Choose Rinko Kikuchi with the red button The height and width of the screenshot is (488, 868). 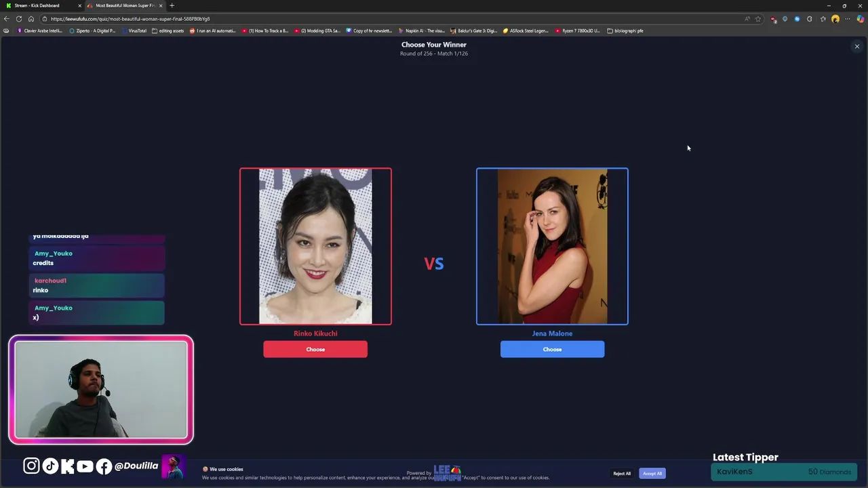315,349
